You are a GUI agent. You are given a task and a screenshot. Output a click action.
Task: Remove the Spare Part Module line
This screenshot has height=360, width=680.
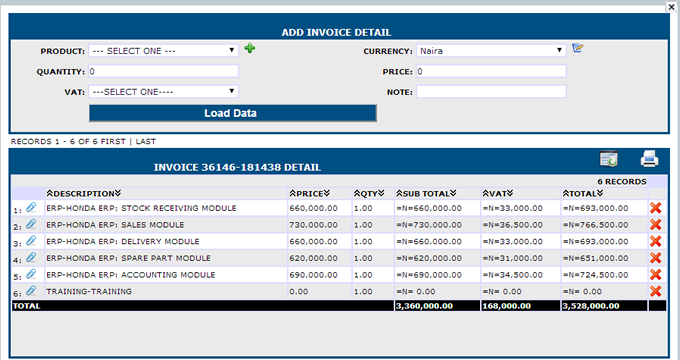pos(655,258)
